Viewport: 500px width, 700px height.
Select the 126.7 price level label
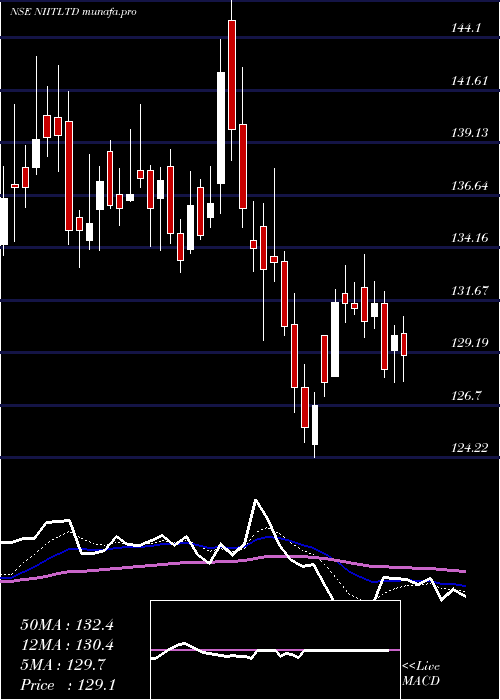(x=466, y=396)
